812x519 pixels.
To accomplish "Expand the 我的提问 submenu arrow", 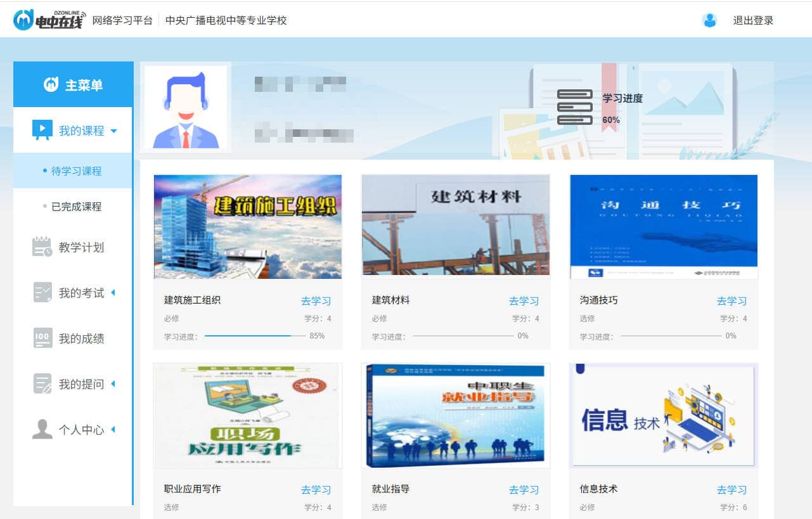I will [x=113, y=384].
